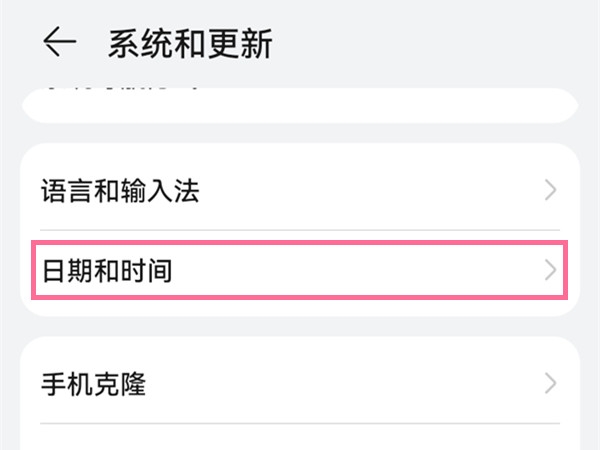Click the 系统和更新 page title
Viewport: 600px width, 450px height.
click(x=189, y=44)
